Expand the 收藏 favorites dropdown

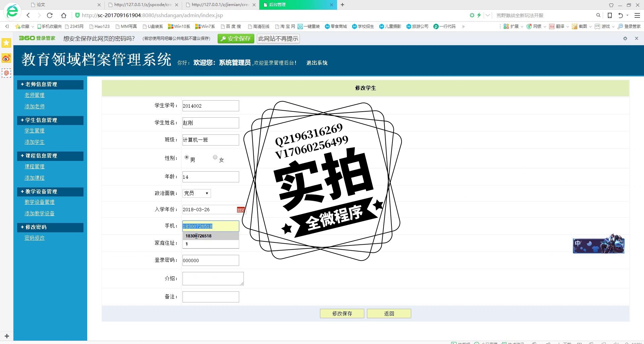33,26
